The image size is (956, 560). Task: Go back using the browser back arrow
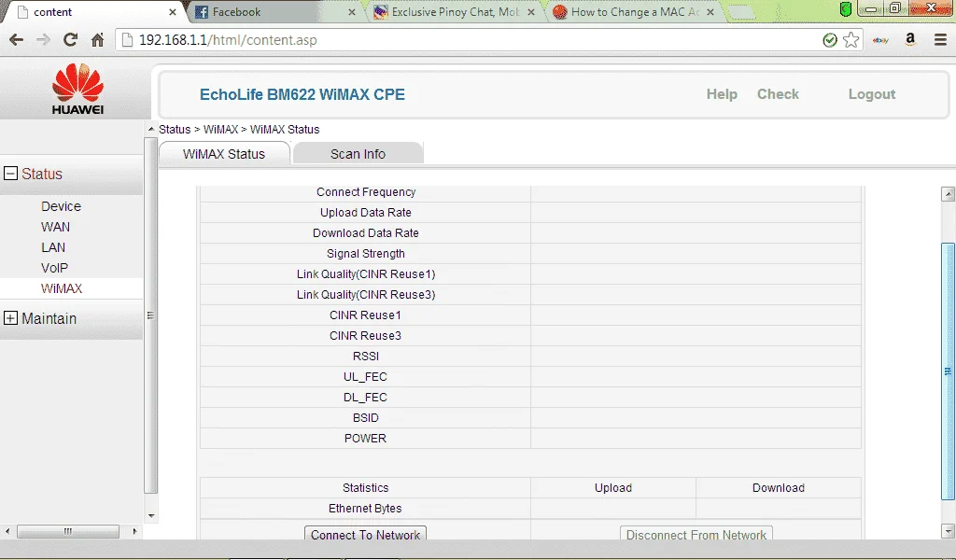pyautogui.click(x=17, y=40)
